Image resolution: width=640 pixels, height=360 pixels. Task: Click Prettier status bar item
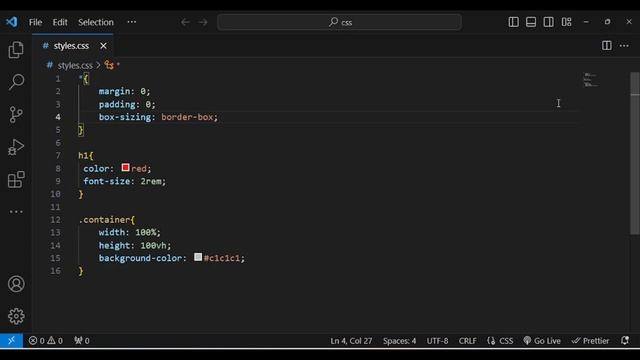tap(590, 340)
